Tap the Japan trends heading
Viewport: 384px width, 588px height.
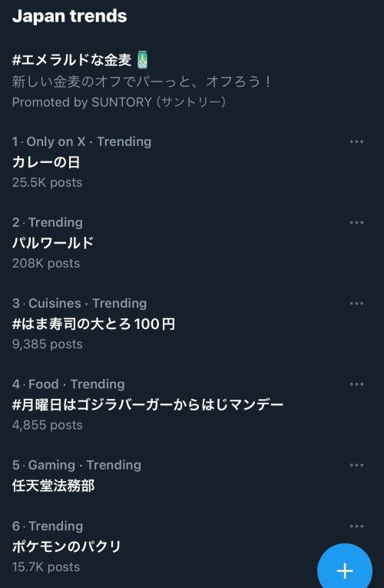tap(69, 16)
